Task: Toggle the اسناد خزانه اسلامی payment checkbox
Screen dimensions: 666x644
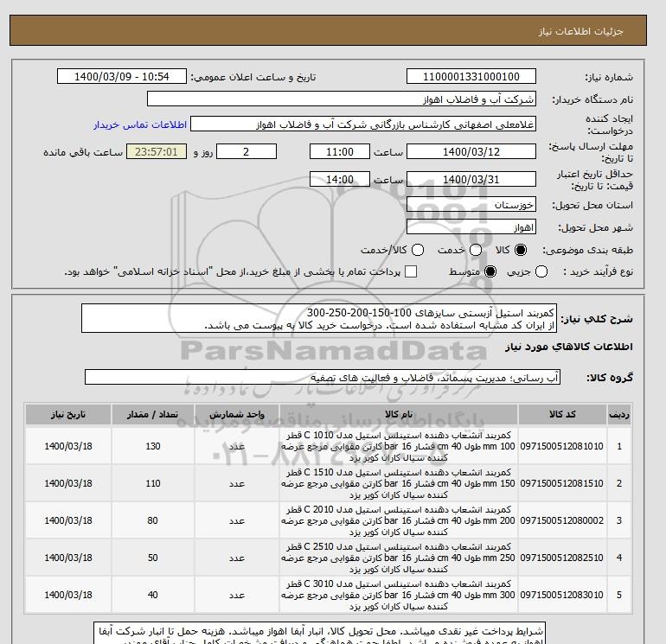Action: (x=411, y=271)
